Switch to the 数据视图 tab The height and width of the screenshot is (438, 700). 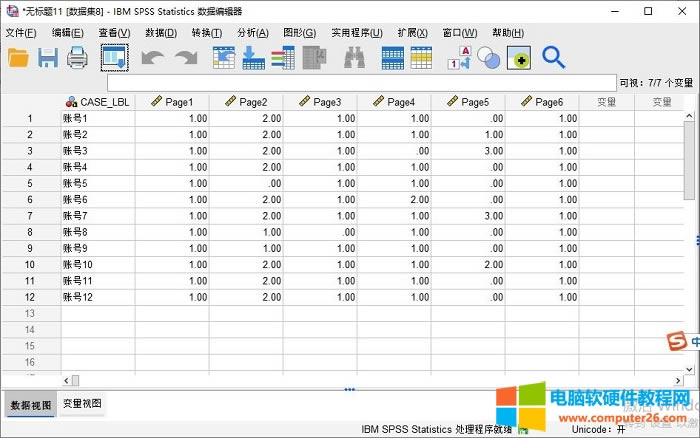point(29,404)
